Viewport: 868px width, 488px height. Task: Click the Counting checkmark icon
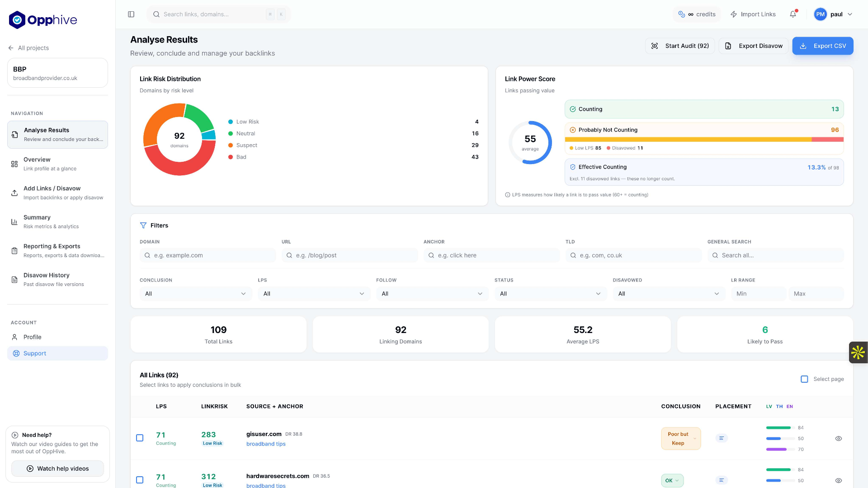coord(573,109)
